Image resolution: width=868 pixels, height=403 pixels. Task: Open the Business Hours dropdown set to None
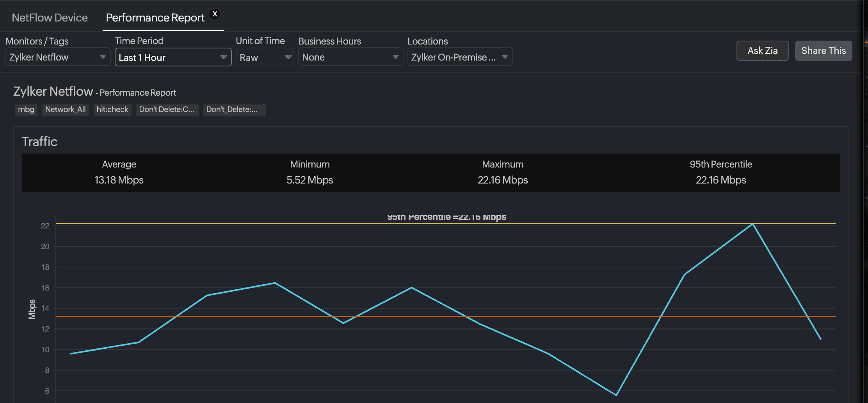pyautogui.click(x=350, y=57)
